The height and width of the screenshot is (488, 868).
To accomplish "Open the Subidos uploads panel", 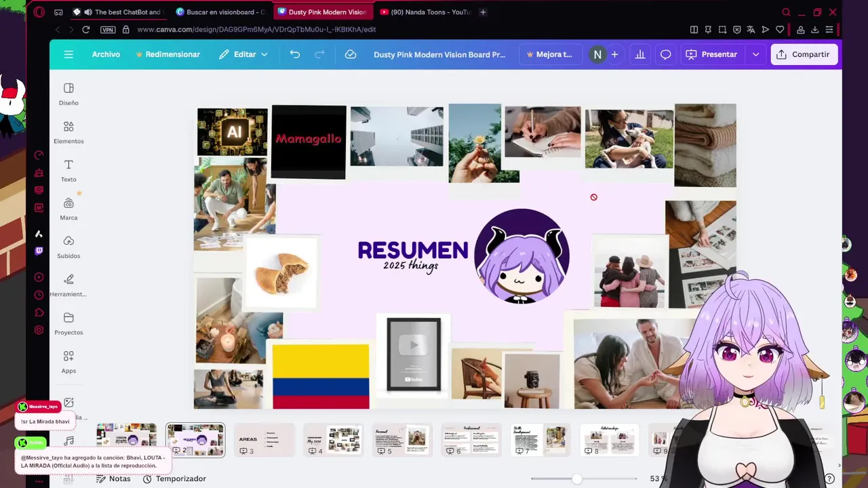I will 68,247.
